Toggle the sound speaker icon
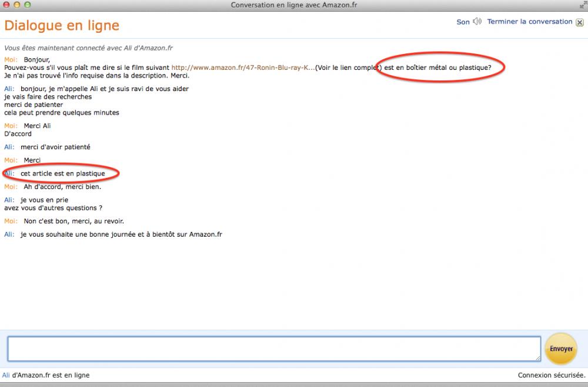This screenshot has width=588, height=387. [477, 21]
